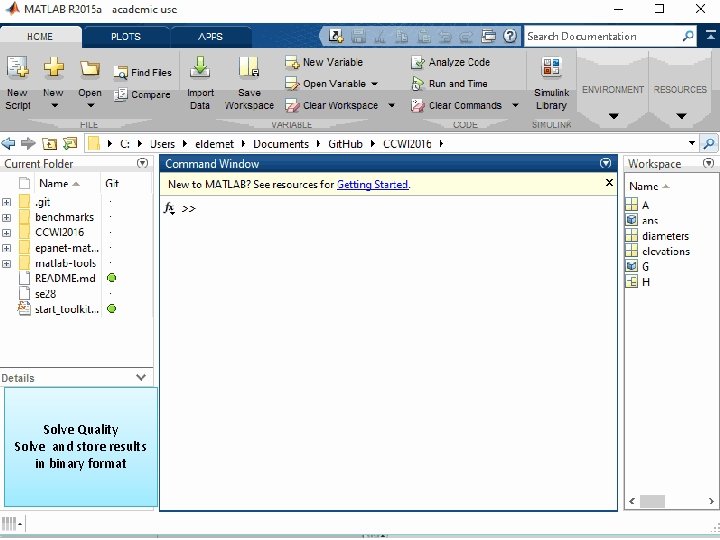Click the Workspace horizontal scrollbar thumb
This screenshot has height=540, width=720.
tap(652, 501)
